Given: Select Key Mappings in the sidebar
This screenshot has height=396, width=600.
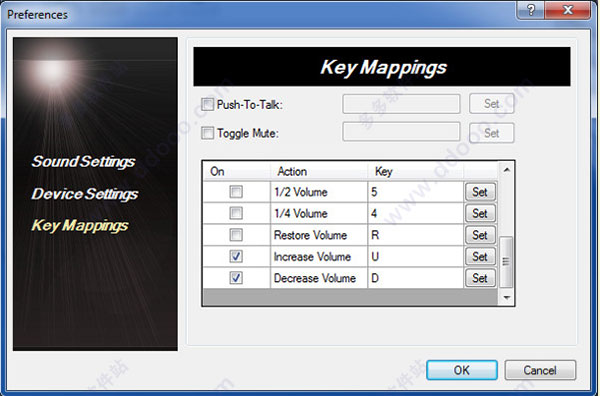Looking at the screenshot, I should [80, 225].
